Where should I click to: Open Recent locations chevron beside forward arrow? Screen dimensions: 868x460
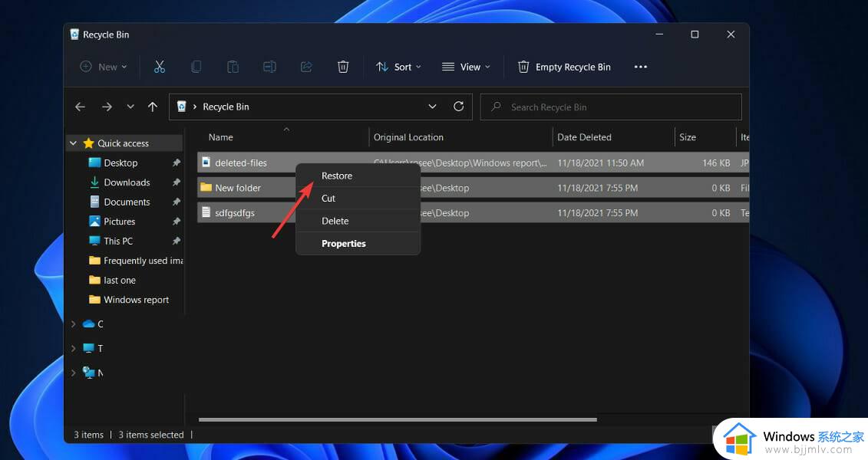pyautogui.click(x=130, y=107)
